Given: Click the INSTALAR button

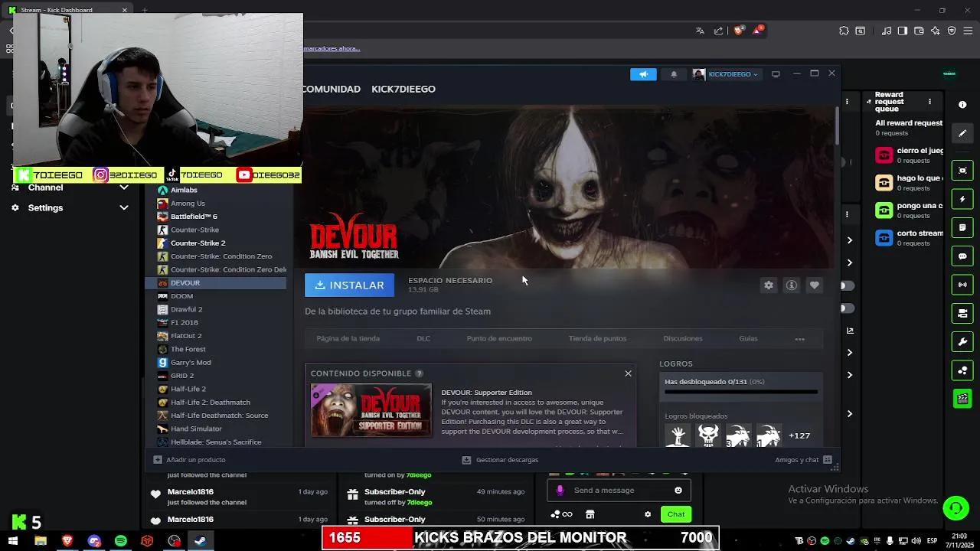Looking at the screenshot, I should pyautogui.click(x=349, y=285).
